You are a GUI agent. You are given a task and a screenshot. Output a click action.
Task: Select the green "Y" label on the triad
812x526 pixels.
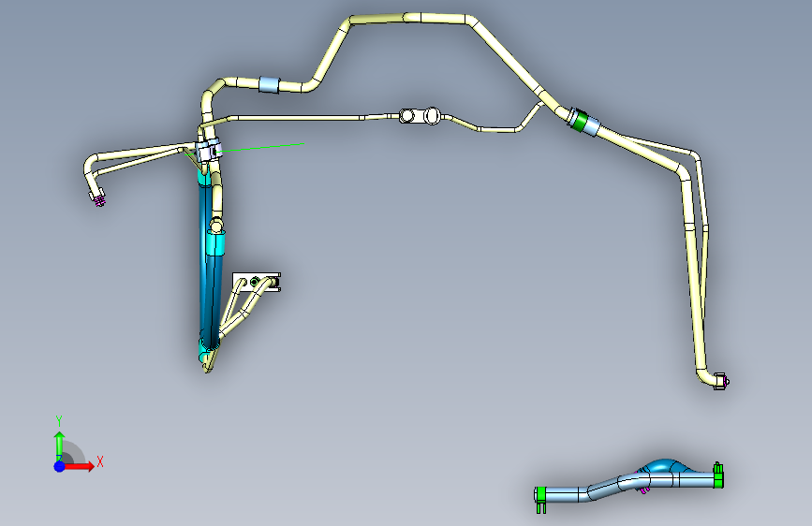pyautogui.click(x=59, y=420)
